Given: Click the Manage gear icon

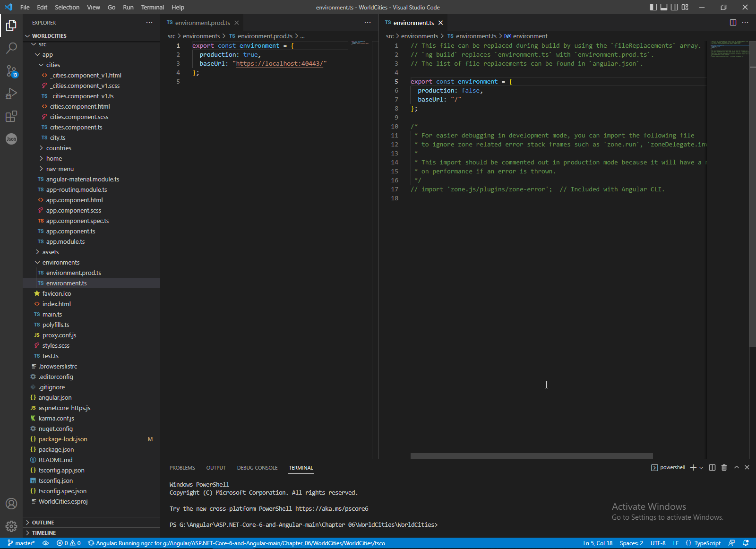Looking at the screenshot, I should 11,526.
